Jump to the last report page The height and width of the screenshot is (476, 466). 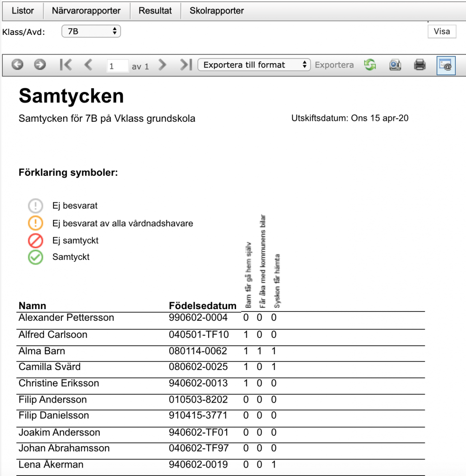[x=186, y=64]
